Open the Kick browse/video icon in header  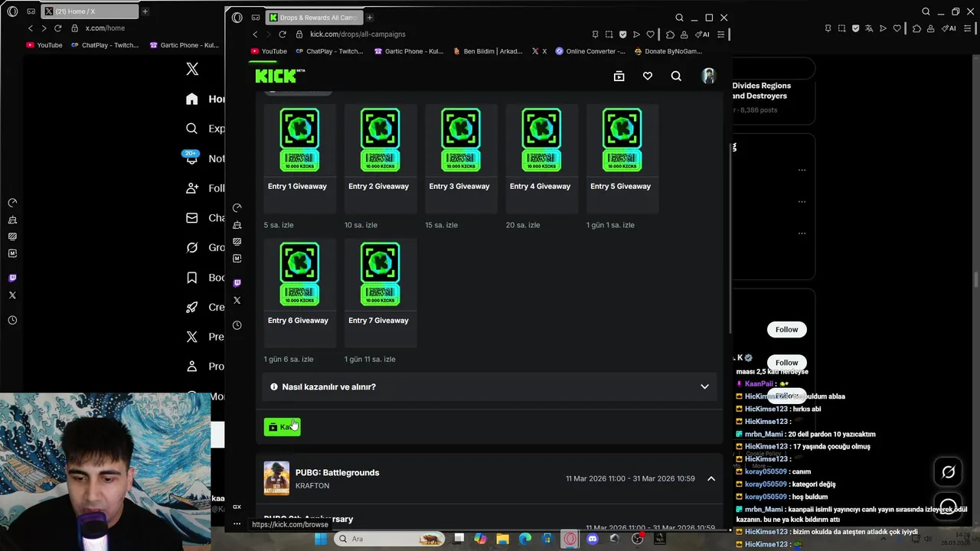[619, 76]
